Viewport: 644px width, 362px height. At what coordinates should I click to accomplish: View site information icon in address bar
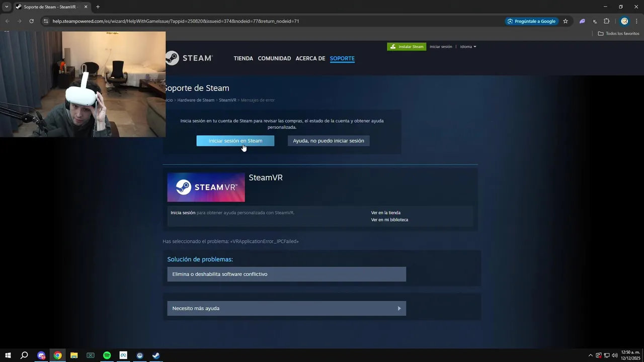coord(46,21)
